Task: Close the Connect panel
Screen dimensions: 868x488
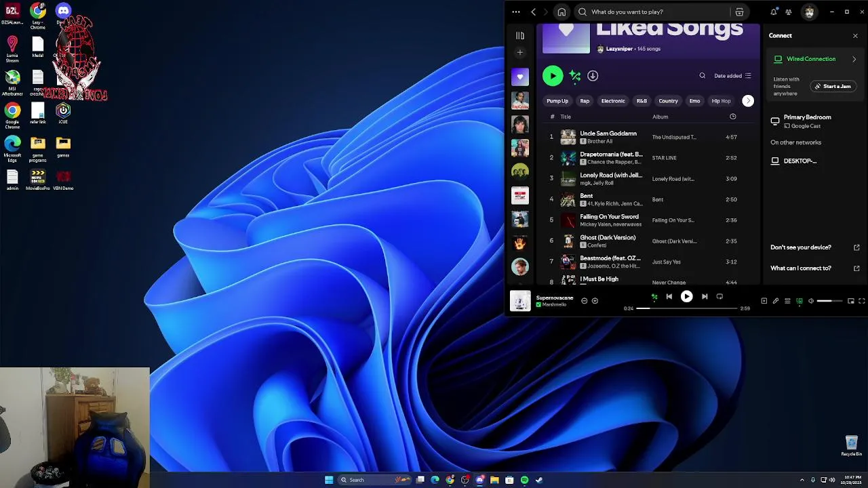Action: [855, 36]
